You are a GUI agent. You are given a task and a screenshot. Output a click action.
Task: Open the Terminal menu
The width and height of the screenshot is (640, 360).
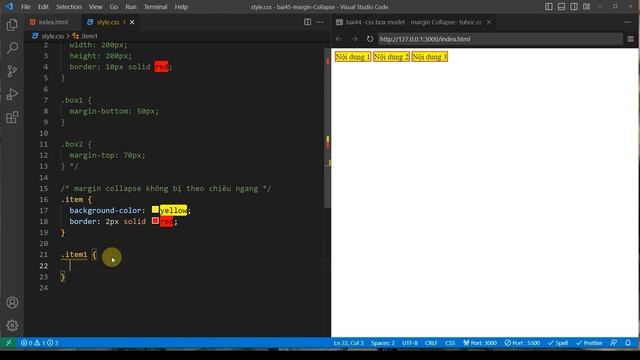click(x=156, y=7)
